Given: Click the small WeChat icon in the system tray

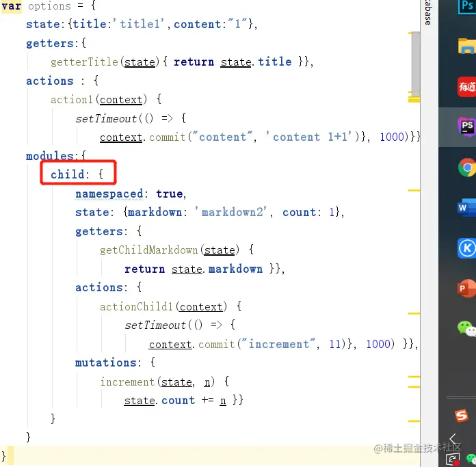Looking at the screenshot, I should (x=471, y=459).
